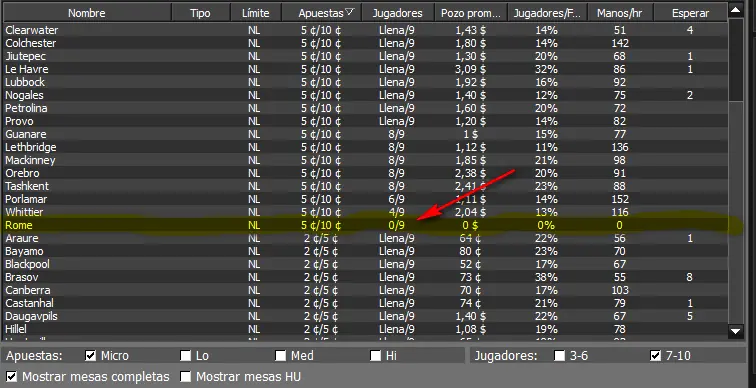
Task: Enable the Med stakes checkbox
Action: [280, 356]
